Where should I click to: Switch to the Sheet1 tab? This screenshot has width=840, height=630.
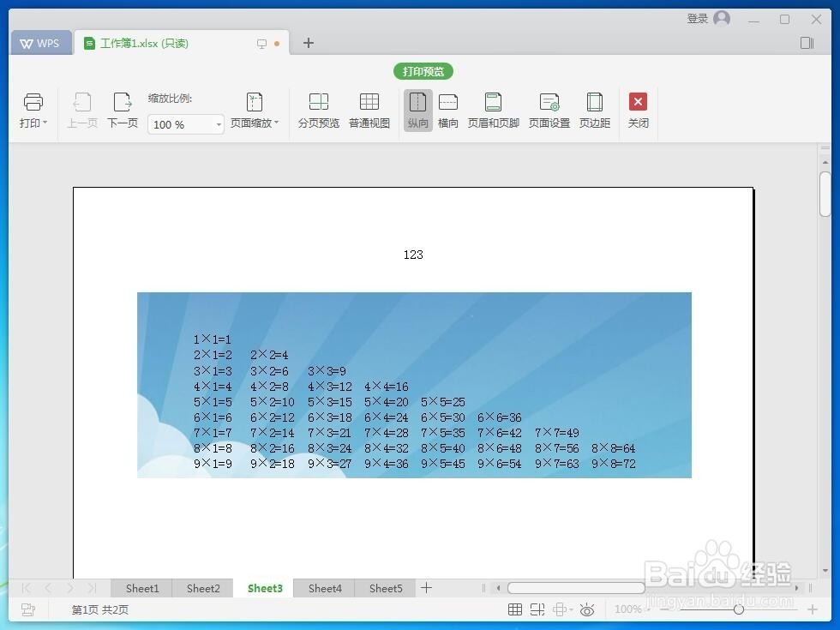pyautogui.click(x=141, y=588)
